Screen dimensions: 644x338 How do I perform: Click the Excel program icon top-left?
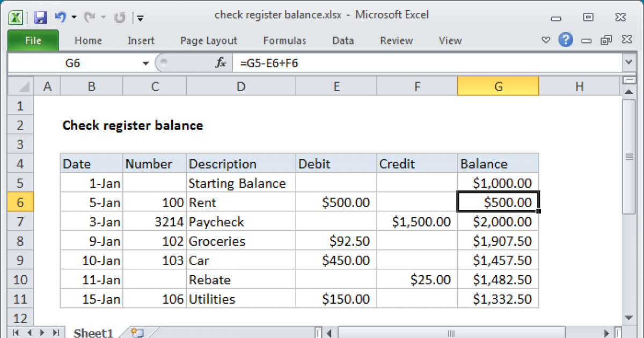pos(16,17)
